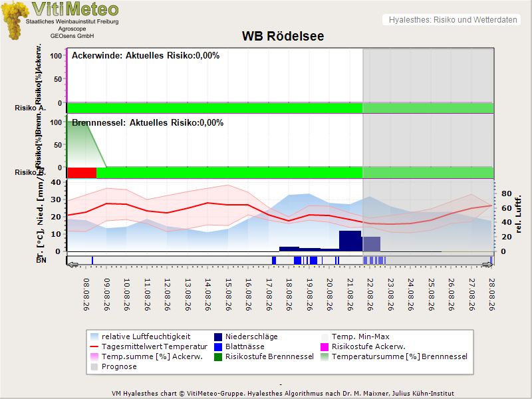Click the Hyalesthes: Risiko und Wetterdaten label

point(453,20)
